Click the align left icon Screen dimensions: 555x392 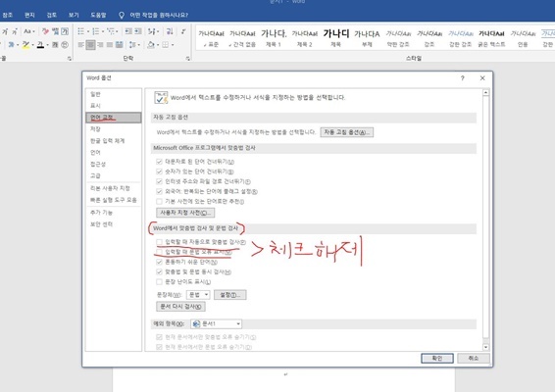pyautogui.click(x=81, y=45)
